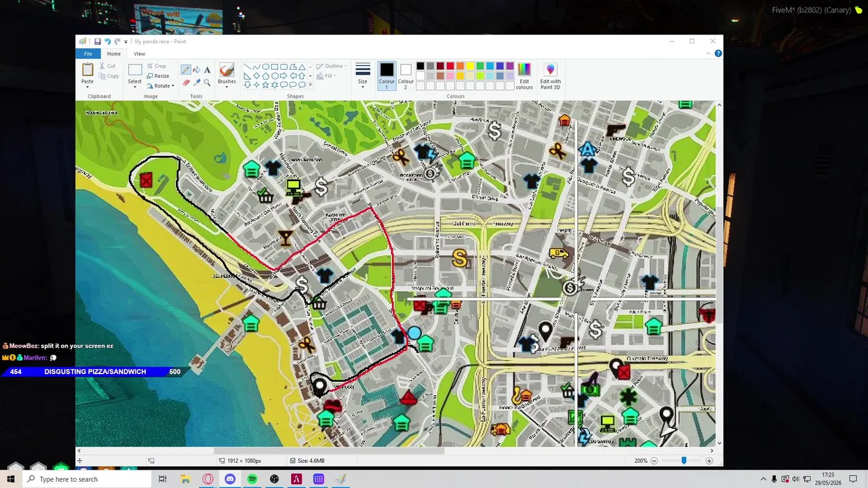
Task: Select the Pencil tool
Action: click(186, 70)
